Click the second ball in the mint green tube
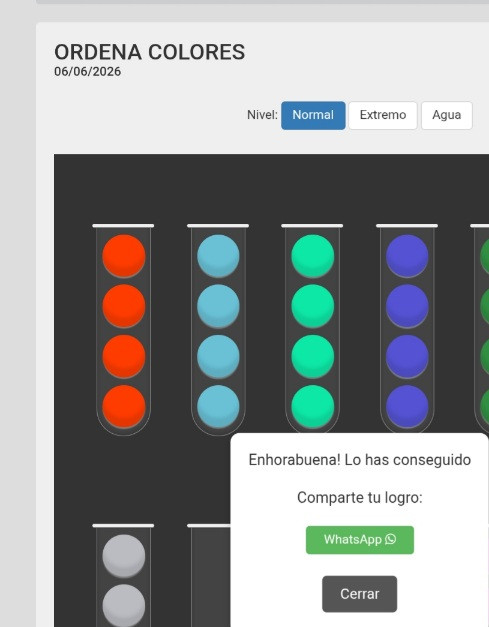The image size is (489, 627). click(x=313, y=306)
